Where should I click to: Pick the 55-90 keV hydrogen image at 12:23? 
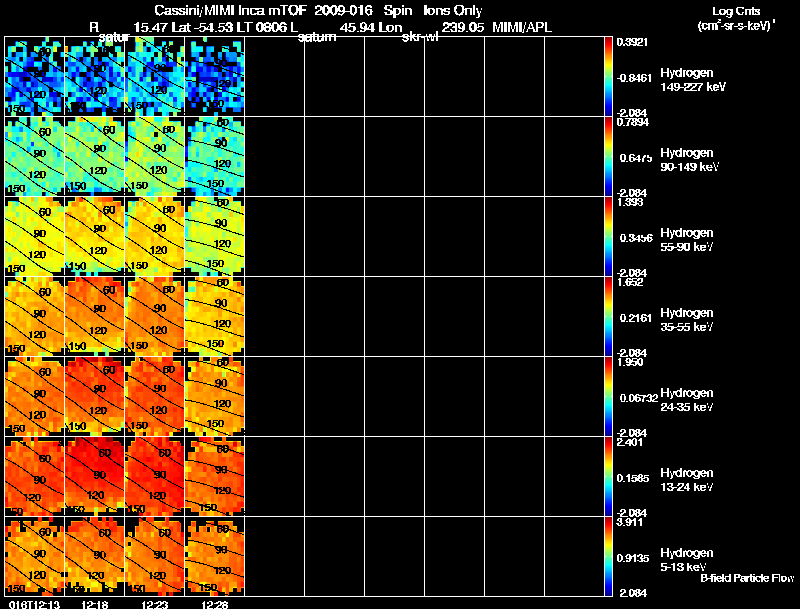click(155, 237)
